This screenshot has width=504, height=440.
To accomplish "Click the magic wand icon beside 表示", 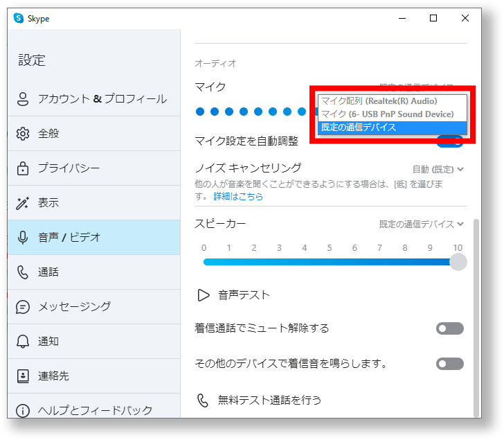I will (x=22, y=203).
